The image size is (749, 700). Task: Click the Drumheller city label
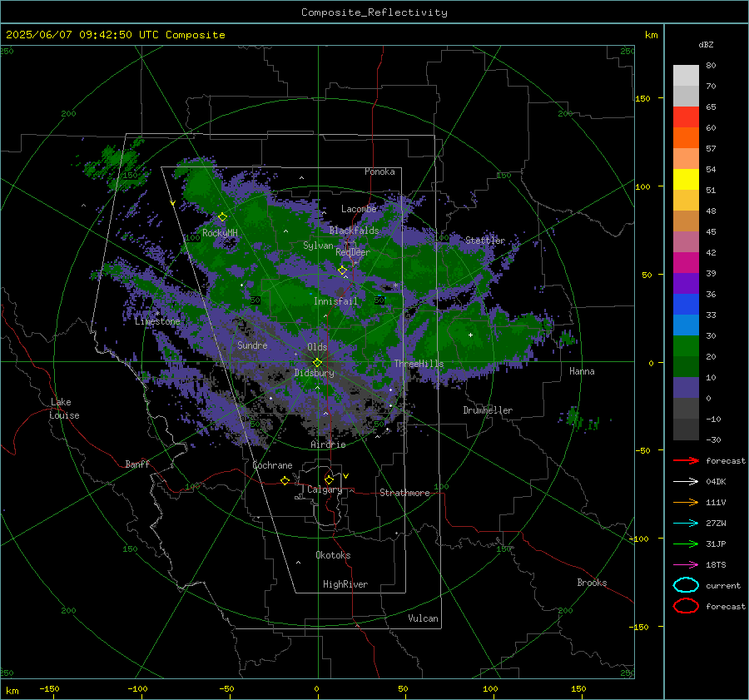488,410
